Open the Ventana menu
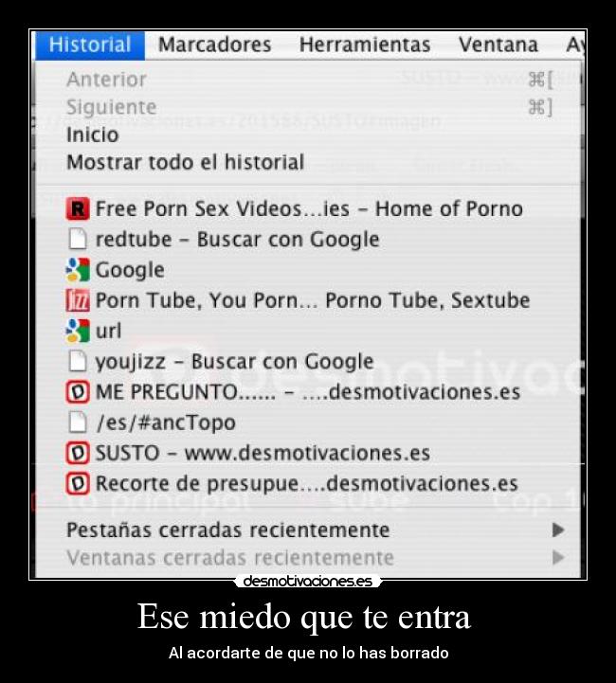The height and width of the screenshot is (683, 616). (x=498, y=45)
